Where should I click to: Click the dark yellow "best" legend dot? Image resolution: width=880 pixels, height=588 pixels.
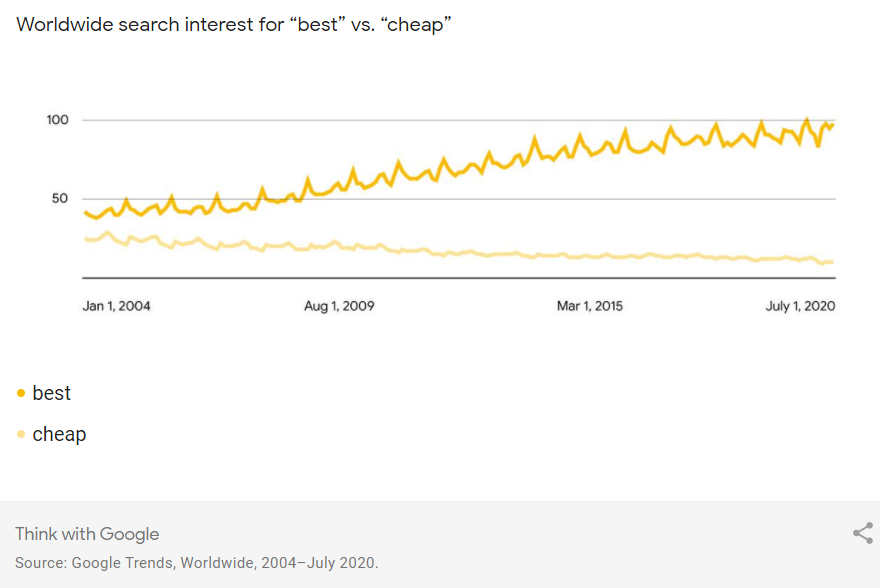point(21,394)
